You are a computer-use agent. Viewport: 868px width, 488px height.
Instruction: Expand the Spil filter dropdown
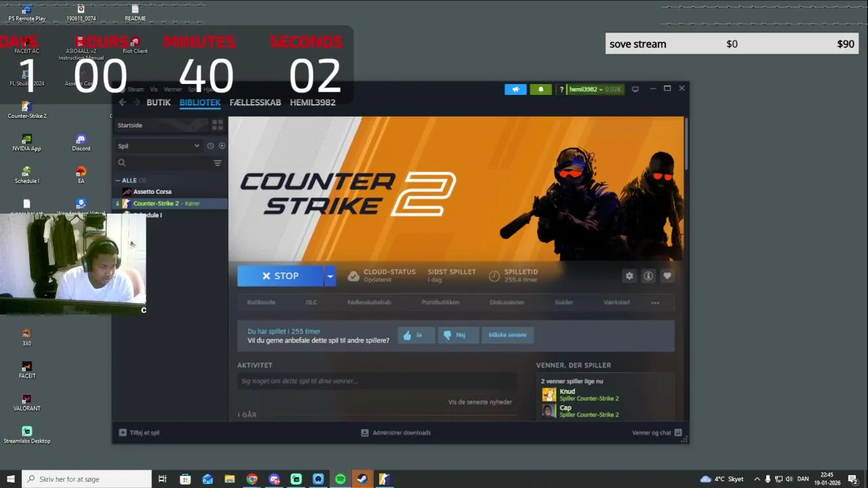pos(159,146)
